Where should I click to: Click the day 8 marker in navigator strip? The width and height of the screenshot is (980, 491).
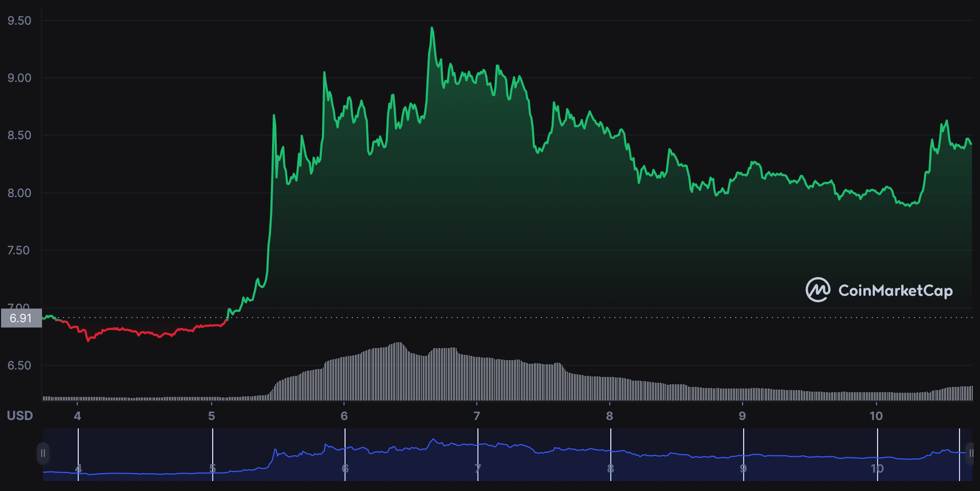coord(611,469)
